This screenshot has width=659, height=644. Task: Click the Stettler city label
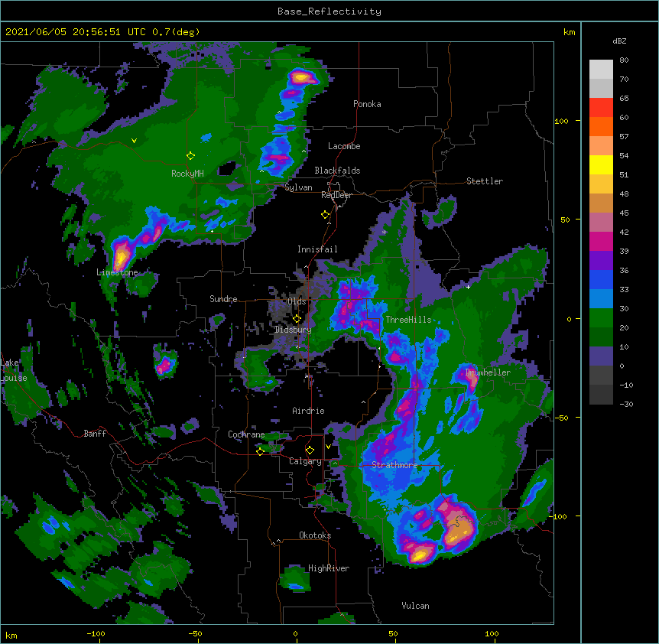[485, 181]
